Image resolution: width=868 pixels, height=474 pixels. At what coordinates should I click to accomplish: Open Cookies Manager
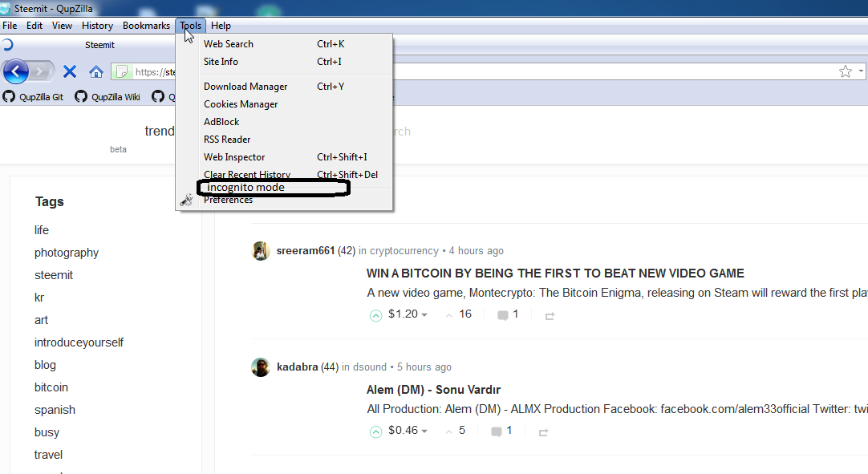point(284,104)
